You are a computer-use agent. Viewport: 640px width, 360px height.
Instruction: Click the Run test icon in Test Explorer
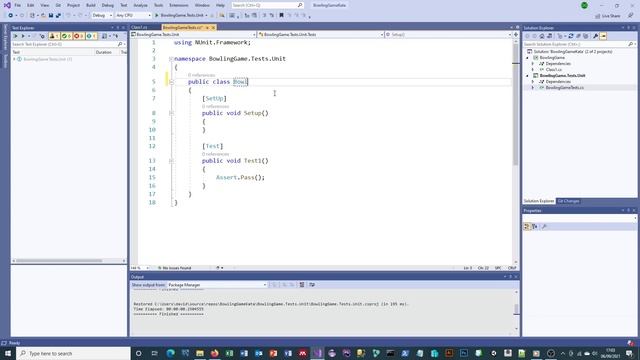tap(23, 36)
